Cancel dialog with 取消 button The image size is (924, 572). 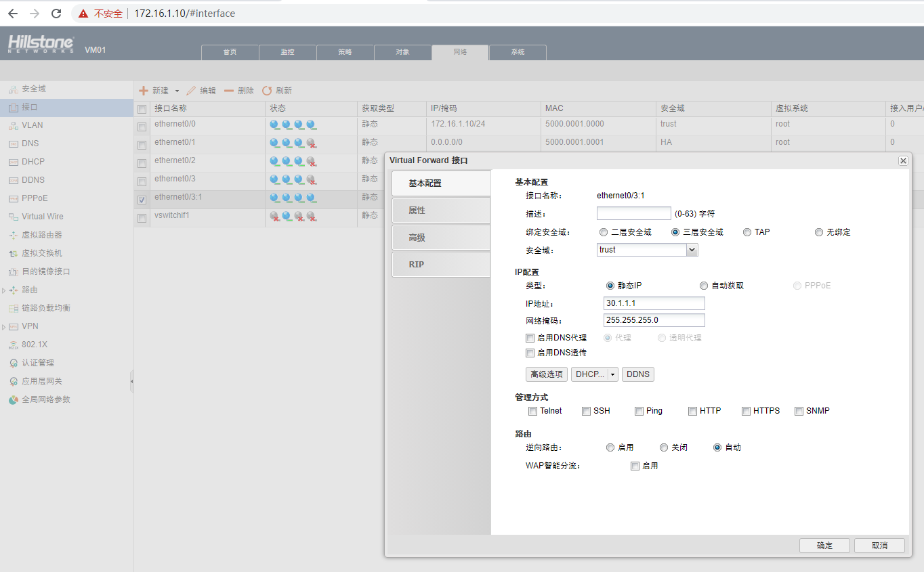coord(879,546)
